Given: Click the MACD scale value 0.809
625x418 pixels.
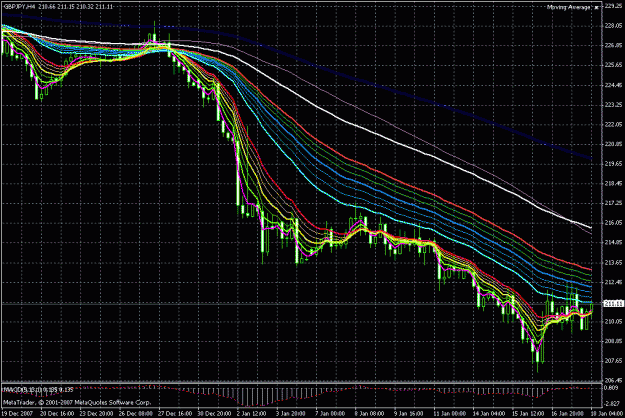Looking at the screenshot, I should point(611,387).
